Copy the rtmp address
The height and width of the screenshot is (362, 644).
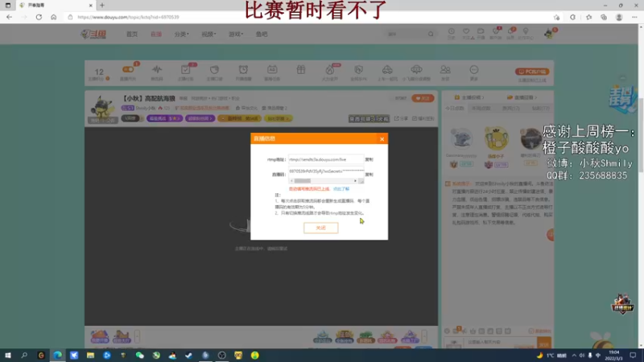369,159
